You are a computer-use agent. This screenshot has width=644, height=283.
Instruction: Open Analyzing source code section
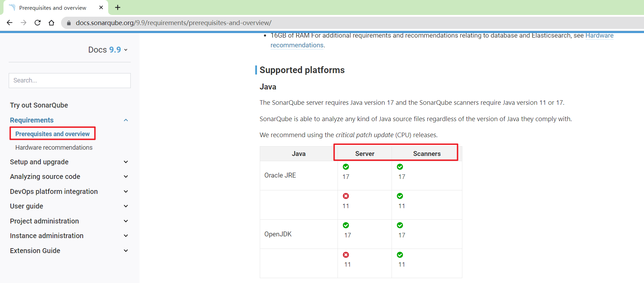pyautogui.click(x=45, y=176)
